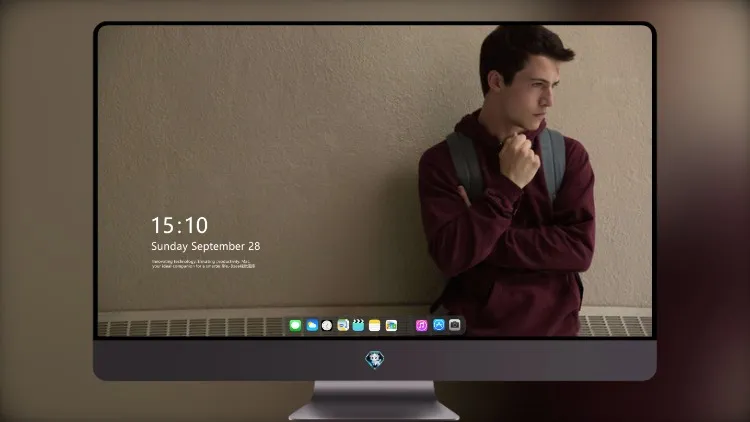Open the blue App Store icon
Viewport: 750px width, 422px height.
(x=439, y=325)
